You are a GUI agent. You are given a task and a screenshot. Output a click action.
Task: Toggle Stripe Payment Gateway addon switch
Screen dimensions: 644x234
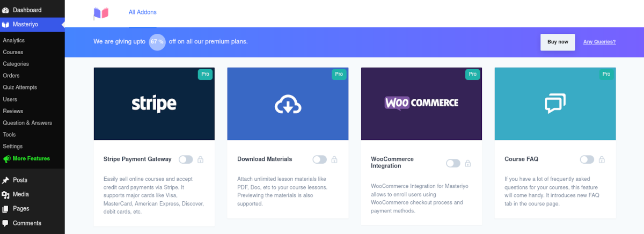pyautogui.click(x=186, y=159)
